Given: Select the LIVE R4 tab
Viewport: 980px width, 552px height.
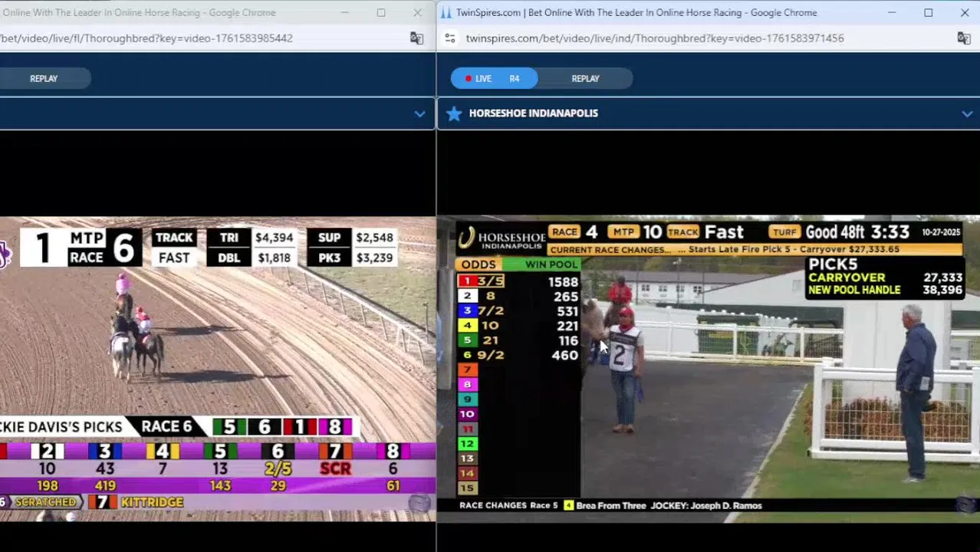Looking at the screenshot, I should 494,78.
